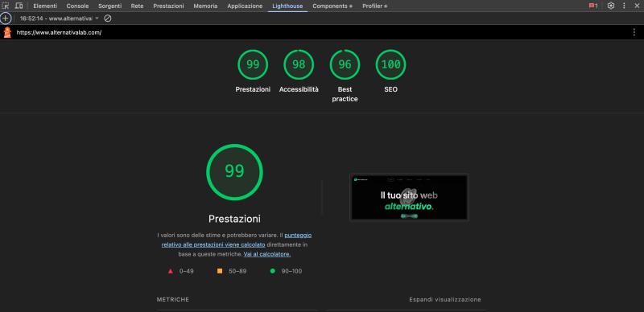Open the red issues flag counter
644x312 pixels.
593,6
